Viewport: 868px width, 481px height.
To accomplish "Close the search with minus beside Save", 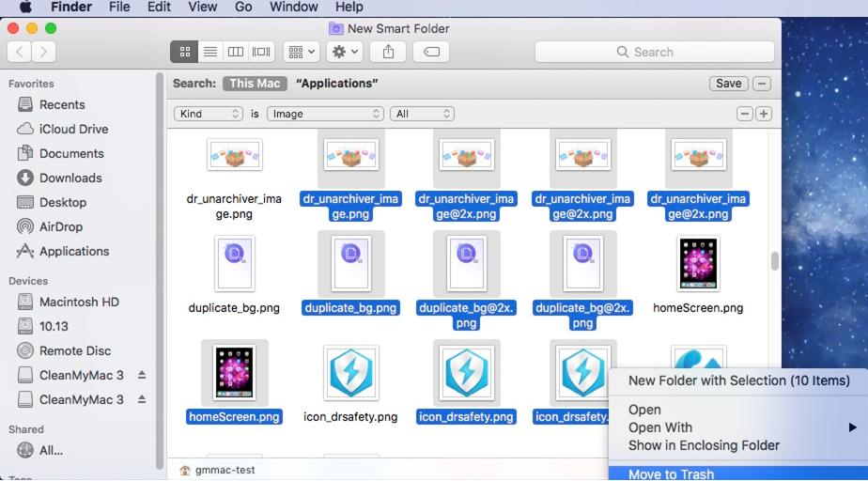I will [762, 84].
